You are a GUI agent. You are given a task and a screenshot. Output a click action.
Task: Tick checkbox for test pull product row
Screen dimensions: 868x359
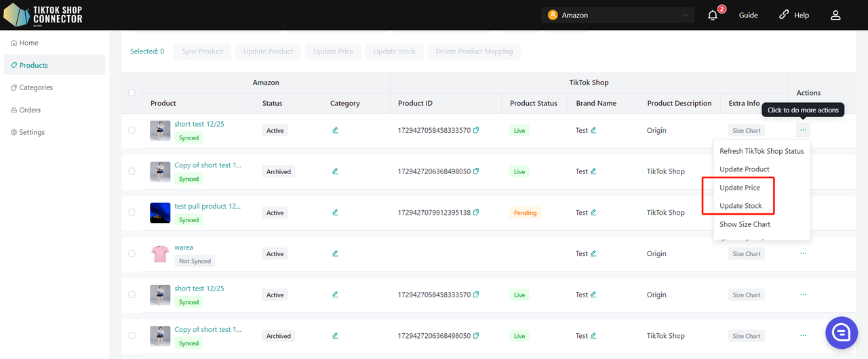point(132,212)
